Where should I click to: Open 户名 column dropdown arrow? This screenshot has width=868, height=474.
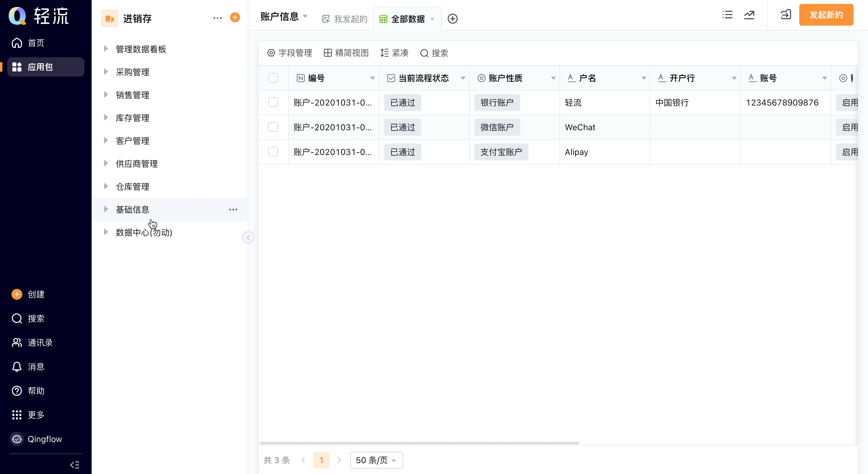(643, 78)
